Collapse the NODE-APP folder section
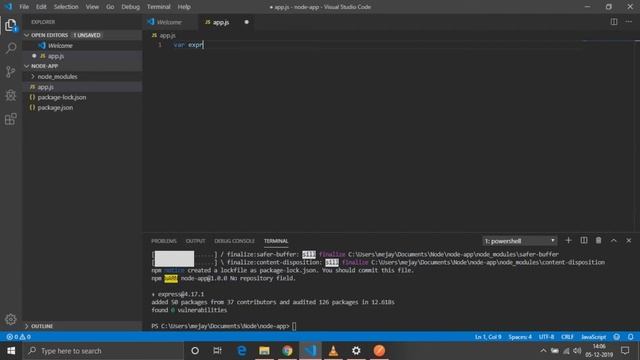The width and height of the screenshot is (640, 360). [27, 66]
